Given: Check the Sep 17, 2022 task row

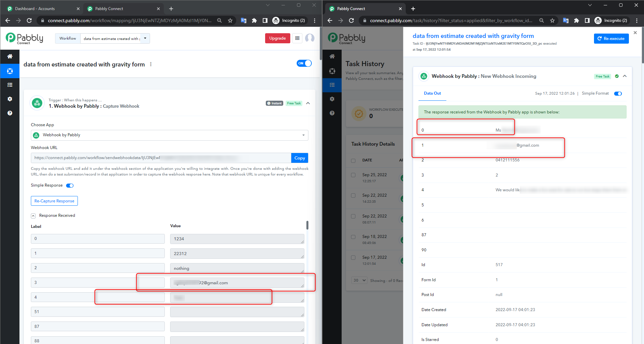Looking at the screenshot, I should (x=353, y=257).
